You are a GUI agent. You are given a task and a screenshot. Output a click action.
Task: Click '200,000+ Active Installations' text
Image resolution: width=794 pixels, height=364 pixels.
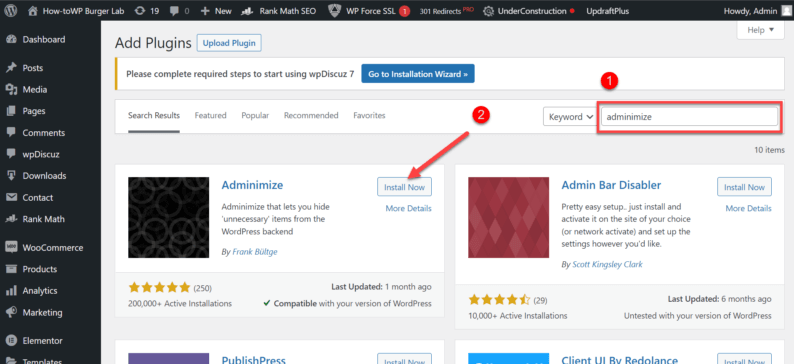coord(180,304)
